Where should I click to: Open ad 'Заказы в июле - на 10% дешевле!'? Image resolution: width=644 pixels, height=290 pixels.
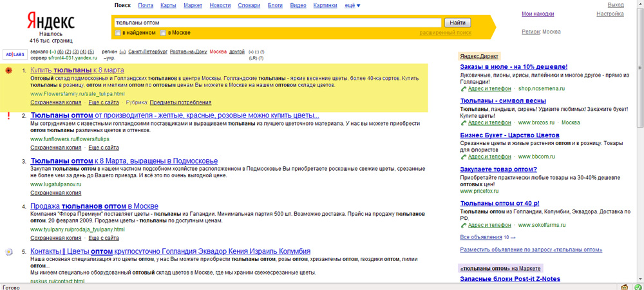tap(514, 66)
